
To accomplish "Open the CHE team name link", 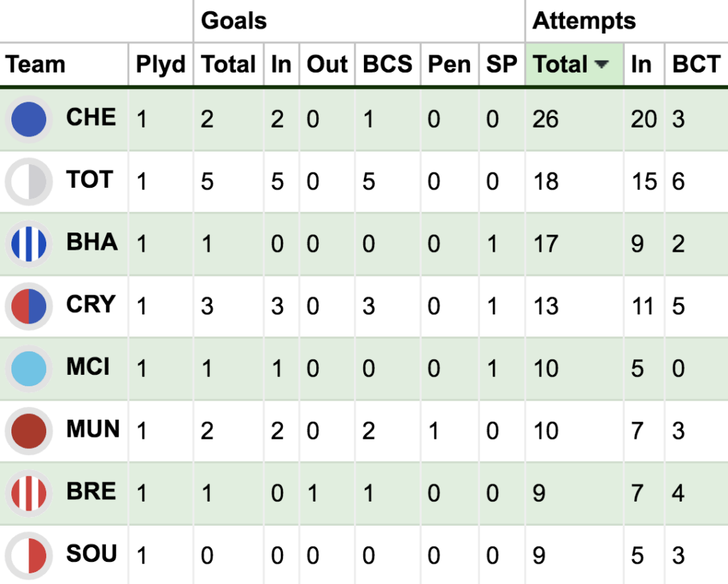I will click(x=91, y=117).
